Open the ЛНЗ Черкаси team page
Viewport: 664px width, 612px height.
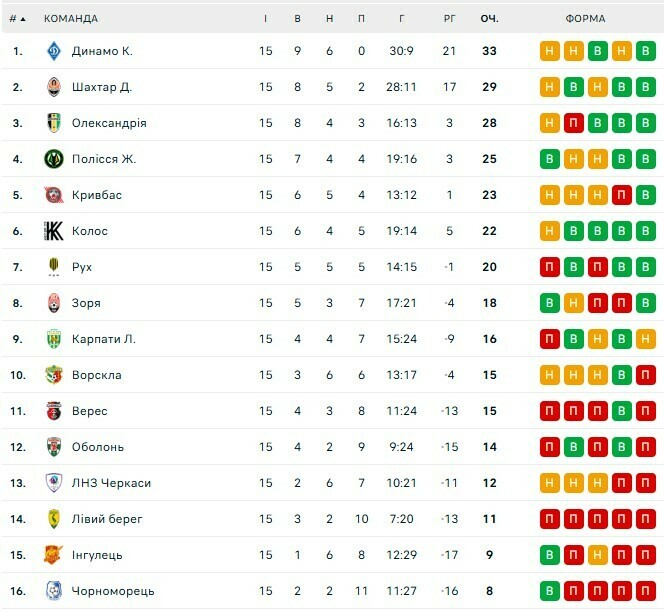(x=111, y=483)
